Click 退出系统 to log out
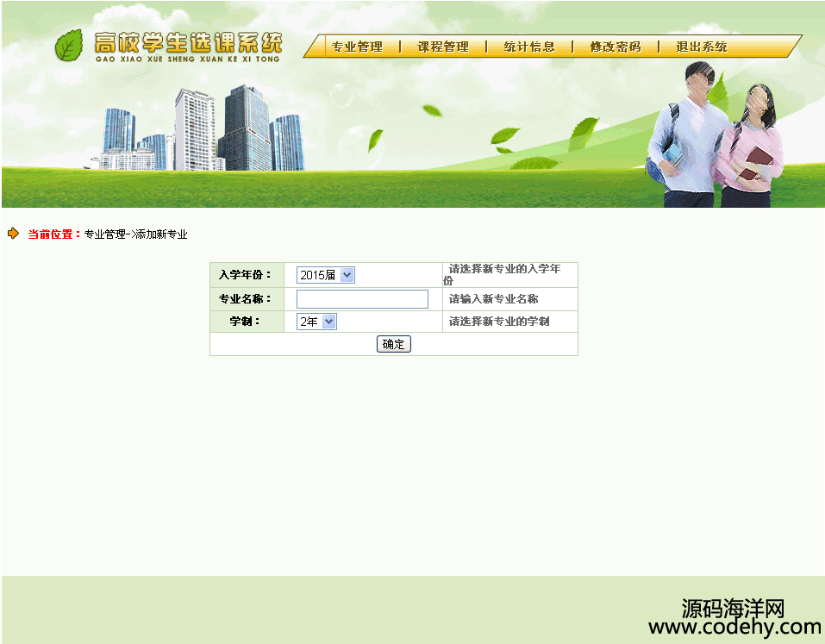The width and height of the screenshot is (825, 644). [x=702, y=47]
